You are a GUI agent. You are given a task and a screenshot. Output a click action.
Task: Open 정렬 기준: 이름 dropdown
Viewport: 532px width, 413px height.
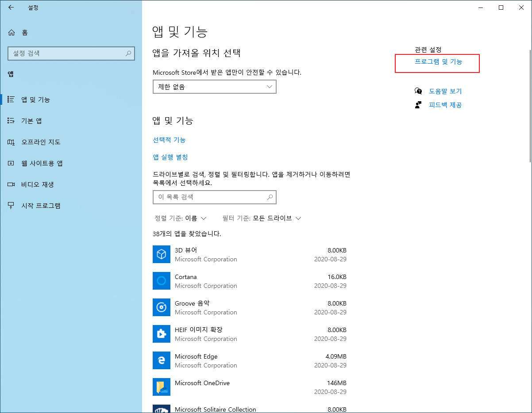pyautogui.click(x=181, y=218)
